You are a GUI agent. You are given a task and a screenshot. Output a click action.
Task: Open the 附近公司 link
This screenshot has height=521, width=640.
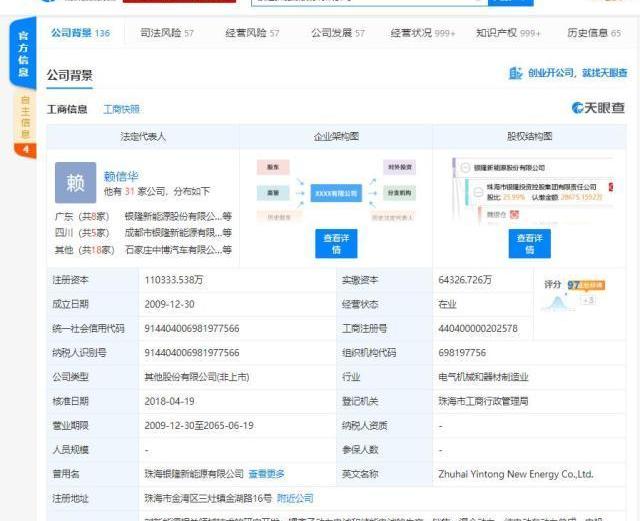point(295,498)
